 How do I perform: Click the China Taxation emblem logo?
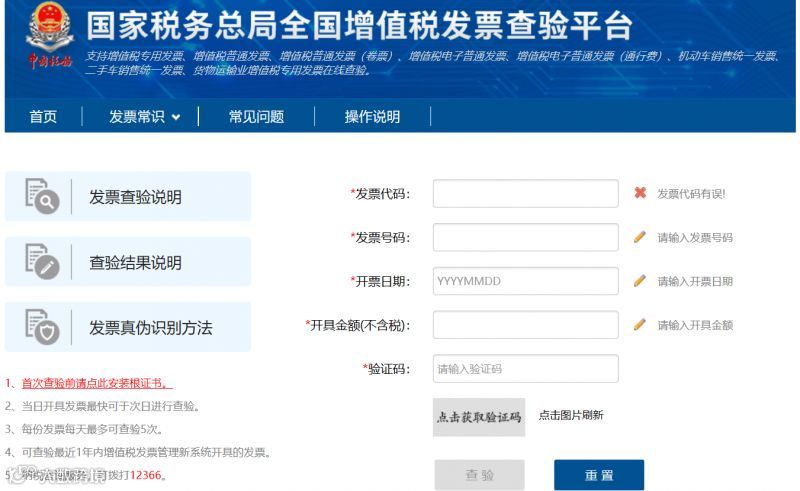pyautogui.click(x=50, y=36)
